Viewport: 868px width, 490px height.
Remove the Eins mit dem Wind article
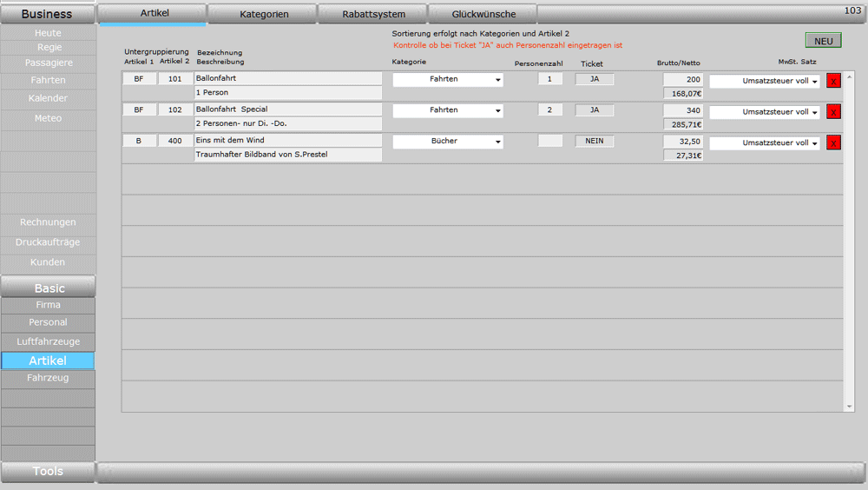tap(833, 142)
